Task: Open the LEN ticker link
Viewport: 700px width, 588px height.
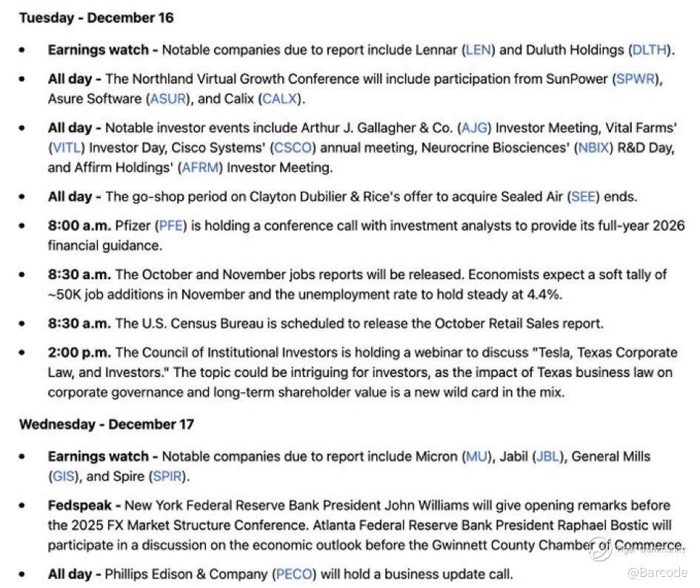Action: click(x=478, y=50)
